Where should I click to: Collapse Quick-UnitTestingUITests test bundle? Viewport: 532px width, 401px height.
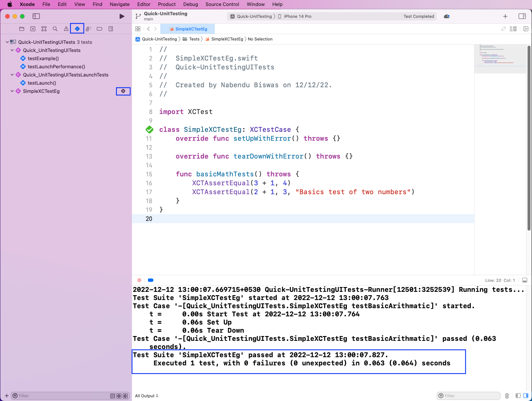point(7,42)
